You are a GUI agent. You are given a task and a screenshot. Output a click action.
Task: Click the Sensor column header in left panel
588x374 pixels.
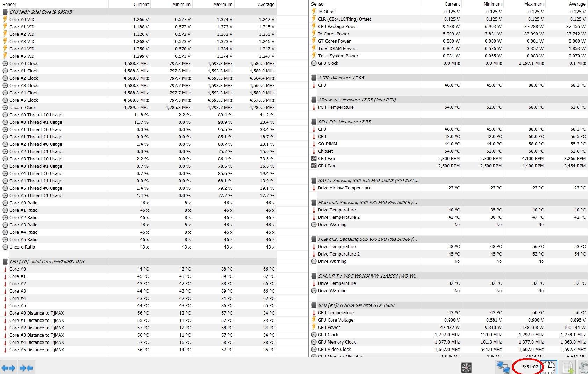click(9, 4)
